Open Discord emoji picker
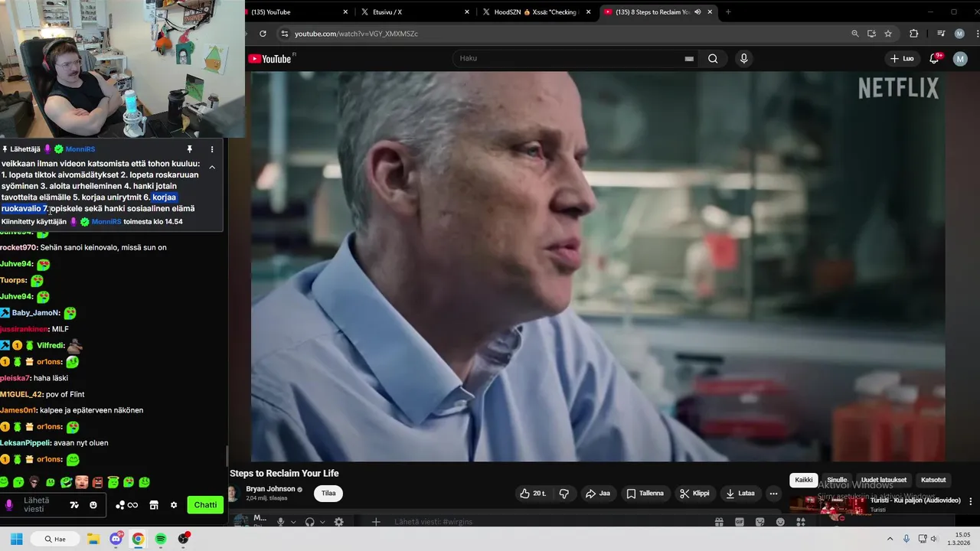This screenshot has height=551, width=980. tap(780, 522)
